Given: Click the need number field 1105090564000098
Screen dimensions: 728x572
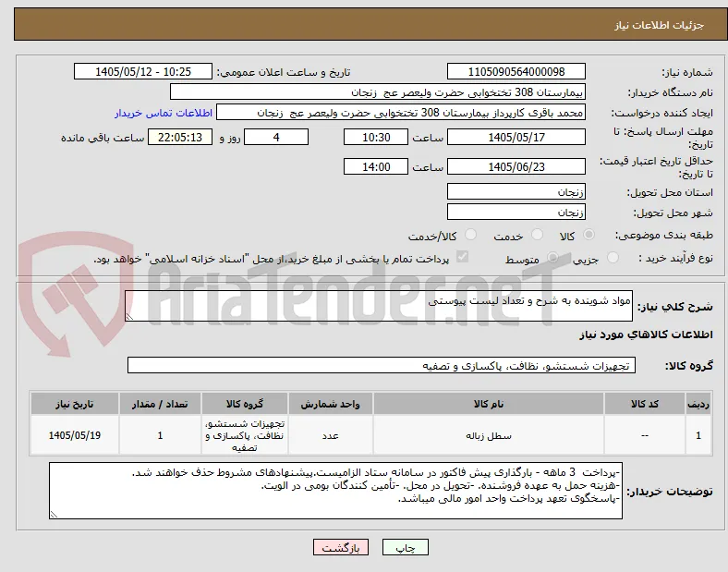Looking at the screenshot, I should 516,72.
